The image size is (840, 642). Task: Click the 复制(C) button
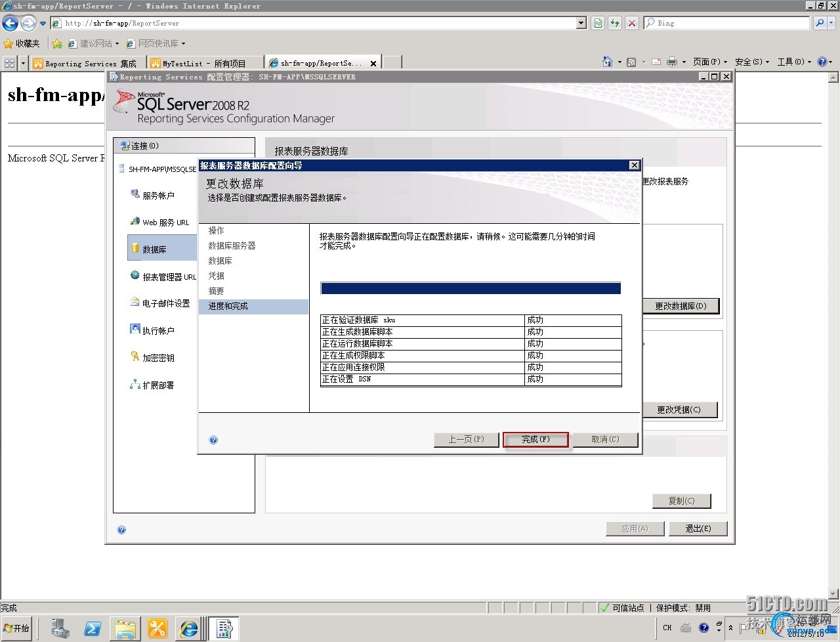point(681,501)
